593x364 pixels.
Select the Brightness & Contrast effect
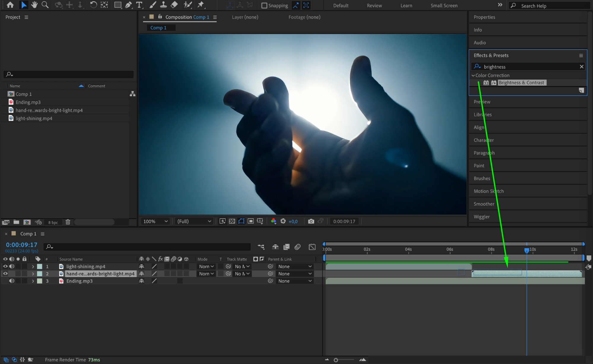521,83
